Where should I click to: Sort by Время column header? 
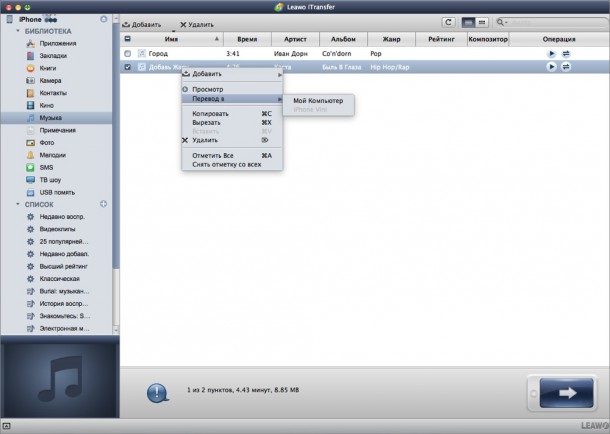click(247, 39)
